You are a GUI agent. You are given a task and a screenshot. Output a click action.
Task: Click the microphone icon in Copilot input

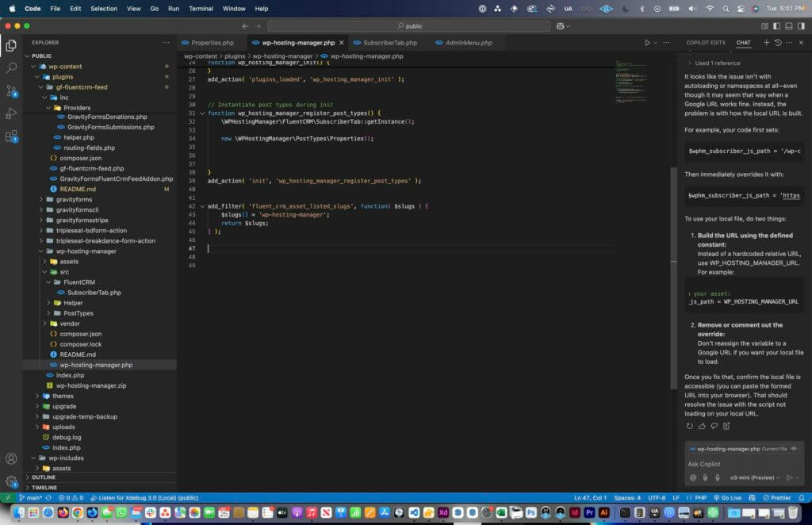[718, 477]
